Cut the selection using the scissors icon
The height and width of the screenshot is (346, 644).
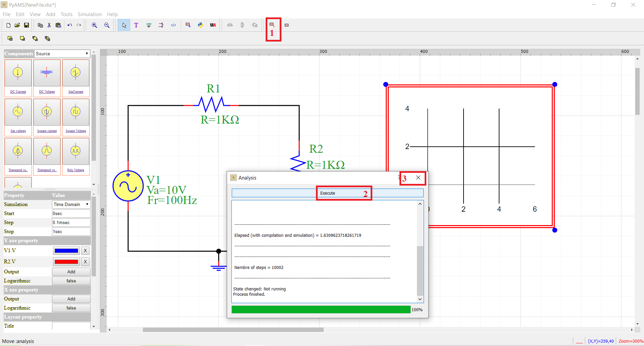point(49,25)
